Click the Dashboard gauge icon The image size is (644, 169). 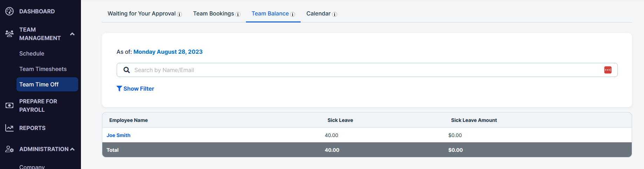tap(9, 11)
